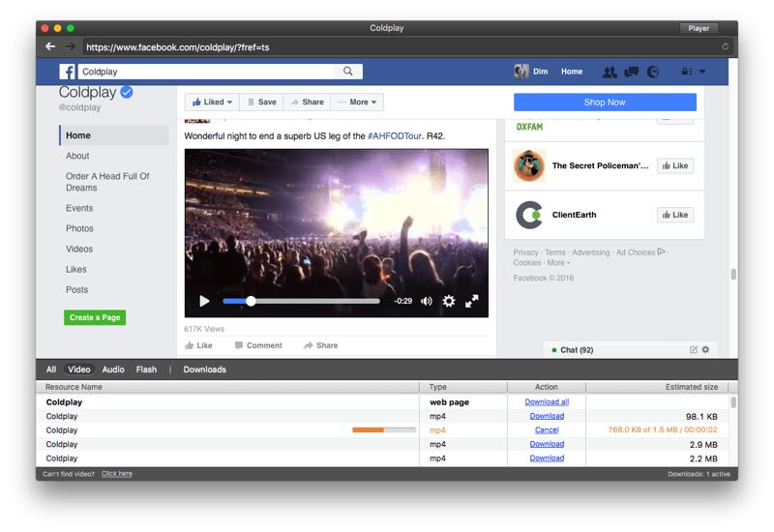Go back with the browser back arrow

click(x=50, y=46)
